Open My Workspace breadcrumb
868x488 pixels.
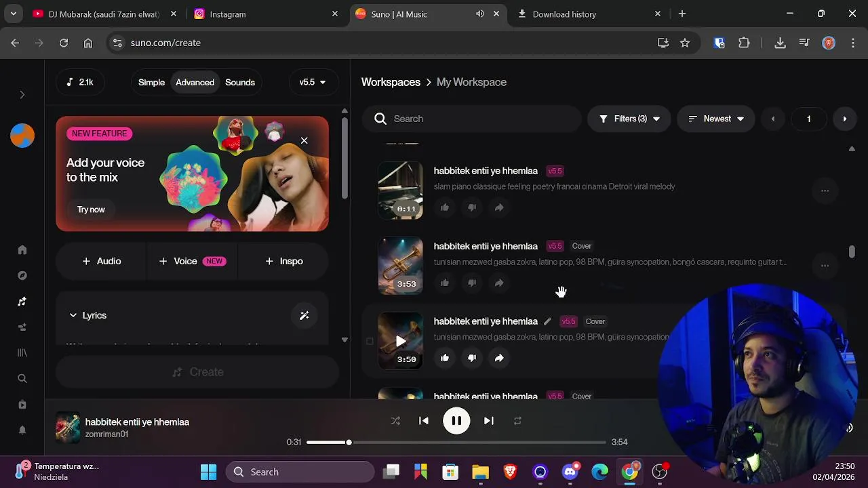[x=471, y=82]
